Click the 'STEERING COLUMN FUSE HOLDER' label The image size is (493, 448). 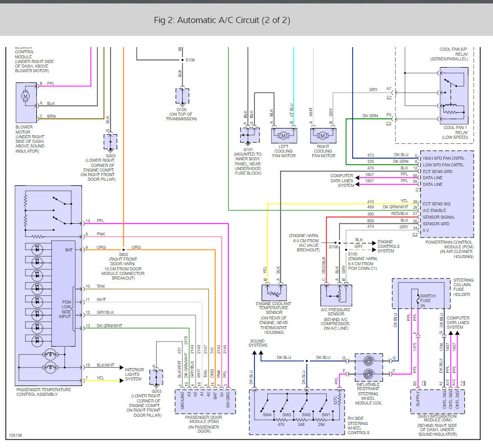(x=463, y=287)
